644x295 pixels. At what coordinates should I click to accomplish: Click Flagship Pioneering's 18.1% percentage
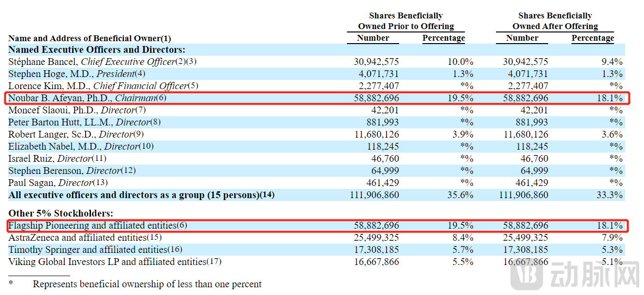coord(610,225)
